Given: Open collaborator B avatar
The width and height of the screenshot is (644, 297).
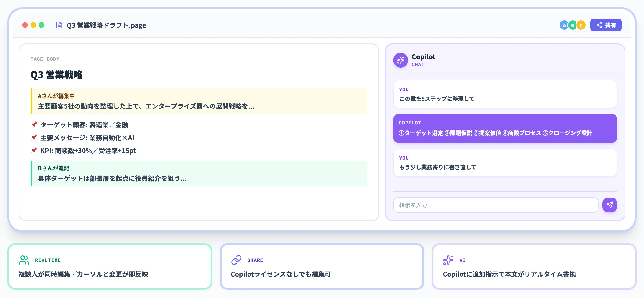Looking at the screenshot, I should coord(573,25).
